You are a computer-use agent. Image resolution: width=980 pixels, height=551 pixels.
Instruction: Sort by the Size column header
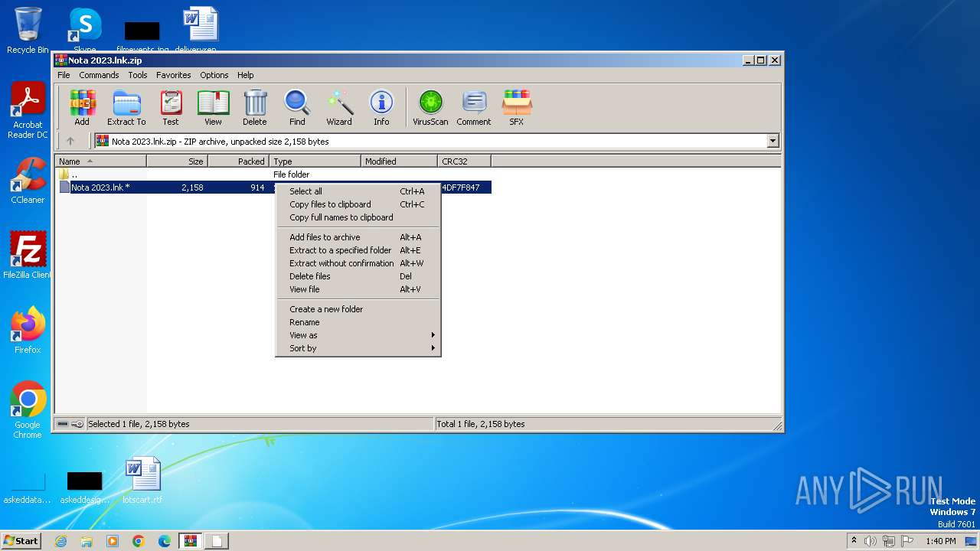click(177, 161)
